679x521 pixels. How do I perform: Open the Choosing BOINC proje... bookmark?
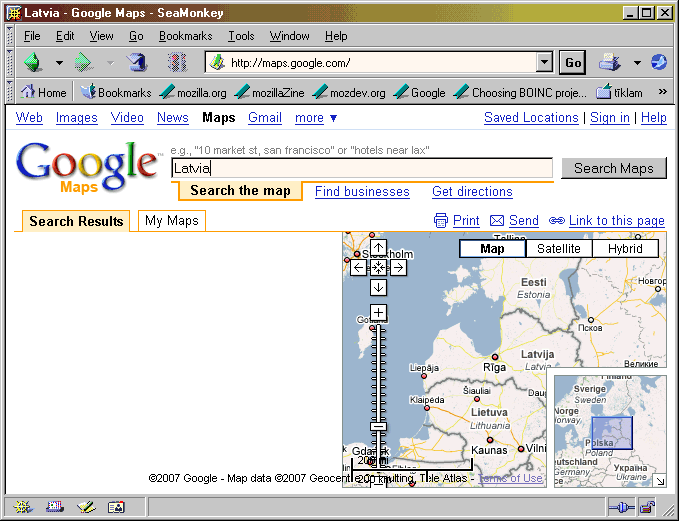(520, 92)
